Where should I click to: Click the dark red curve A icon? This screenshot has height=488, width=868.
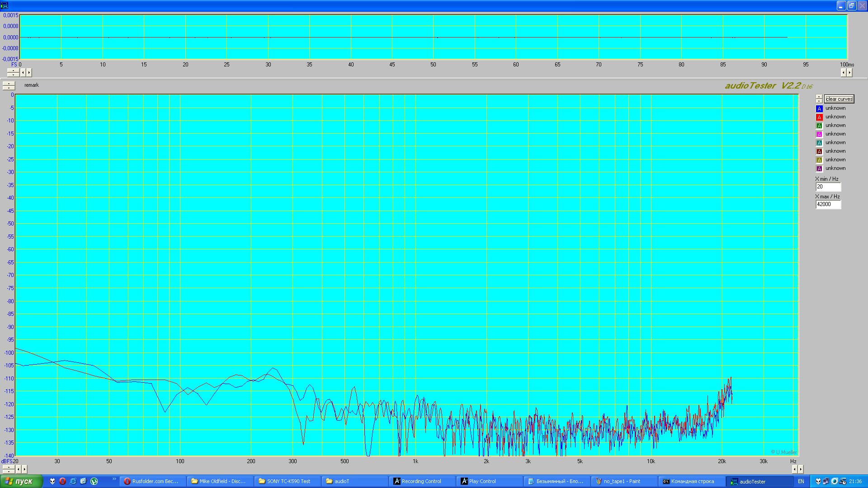coord(819,151)
